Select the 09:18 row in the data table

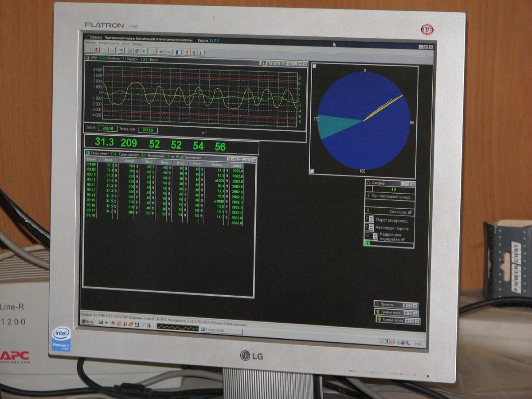pyautogui.click(x=164, y=218)
